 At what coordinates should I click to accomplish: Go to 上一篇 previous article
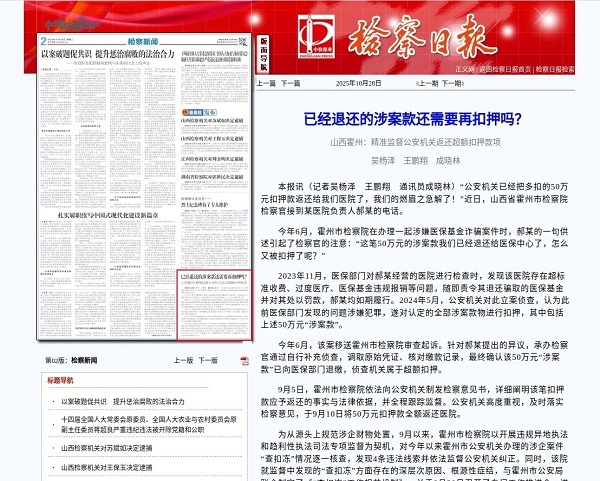pyautogui.click(x=267, y=83)
